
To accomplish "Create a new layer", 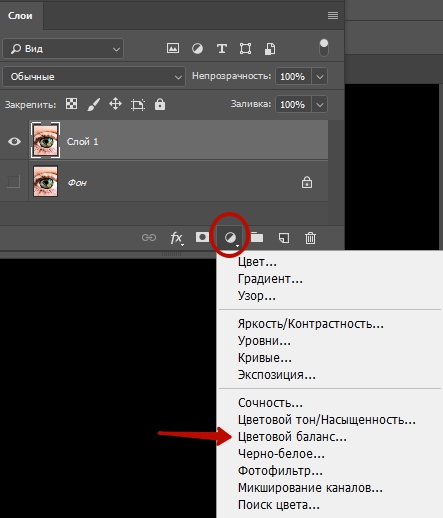I will [x=284, y=238].
